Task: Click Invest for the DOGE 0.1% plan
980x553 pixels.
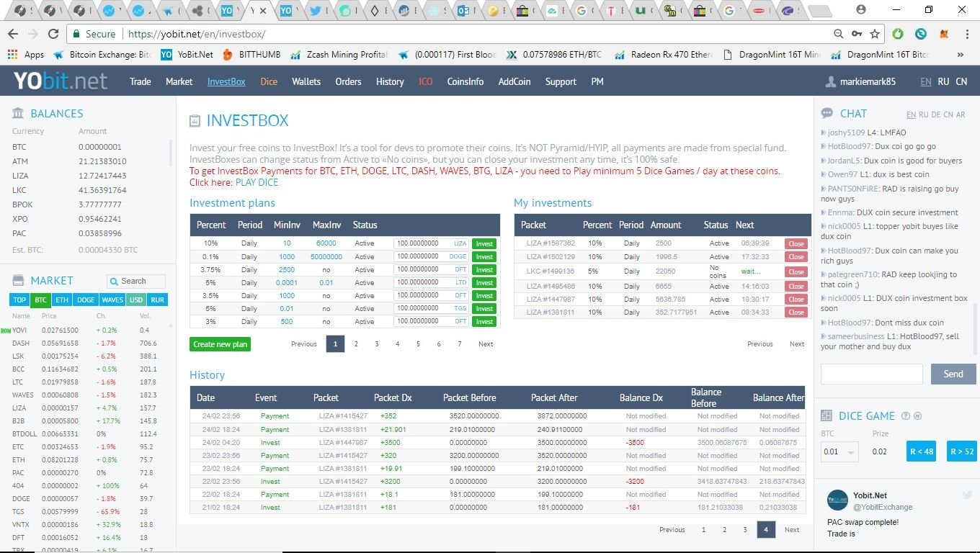Action: (x=484, y=256)
